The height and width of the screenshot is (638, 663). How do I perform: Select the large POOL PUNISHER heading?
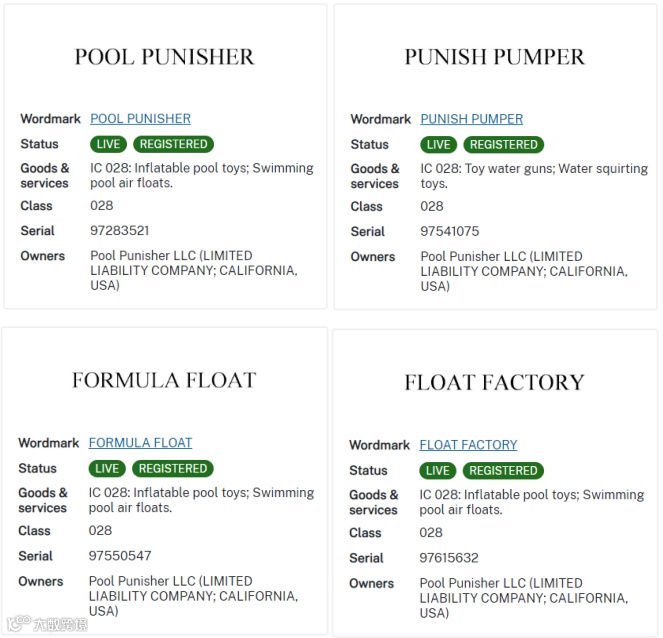click(164, 57)
